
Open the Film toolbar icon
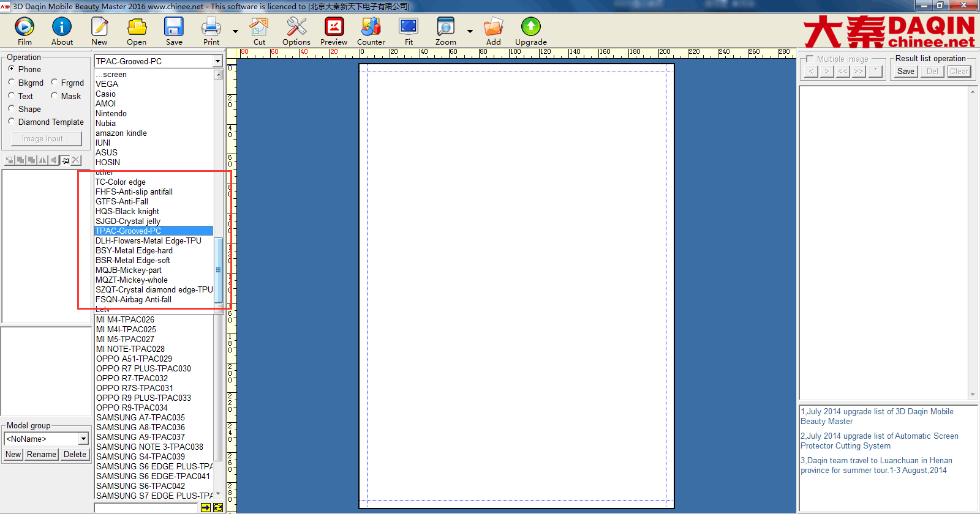point(24,27)
